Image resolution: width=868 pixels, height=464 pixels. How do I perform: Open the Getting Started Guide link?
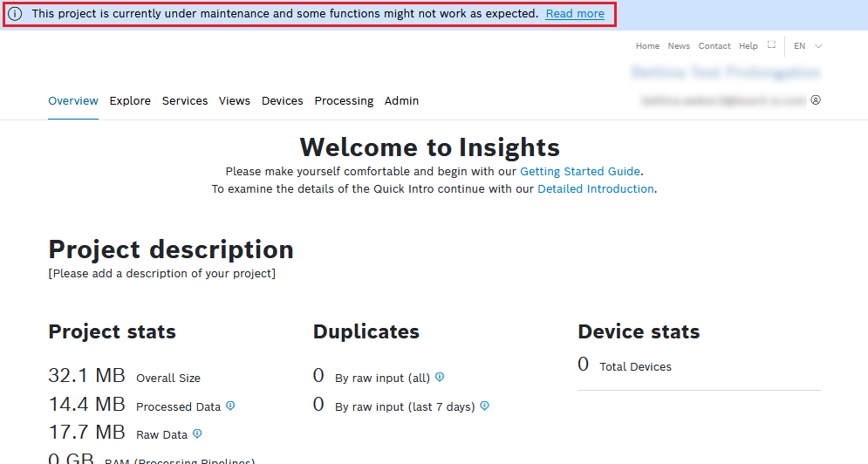click(580, 172)
